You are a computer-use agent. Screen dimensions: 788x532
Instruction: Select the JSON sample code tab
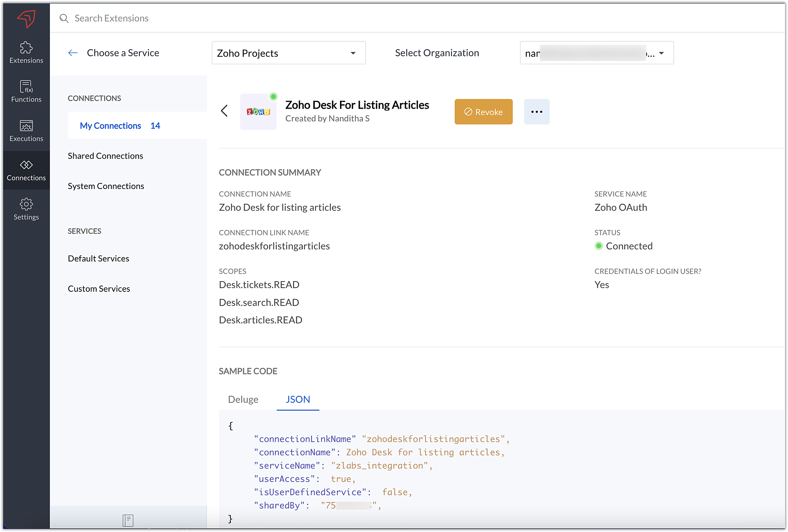pyautogui.click(x=298, y=399)
